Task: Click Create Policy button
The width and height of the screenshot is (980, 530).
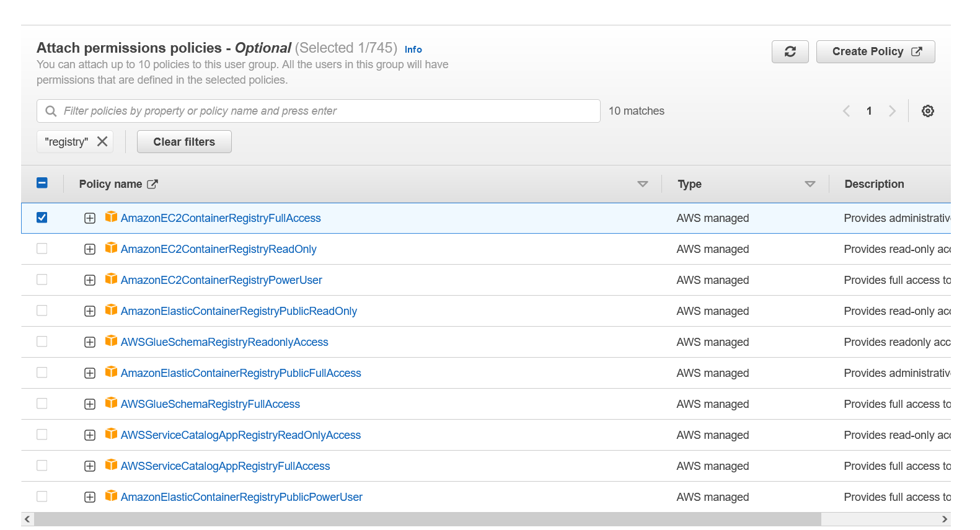Action: click(x=875, y=51)
